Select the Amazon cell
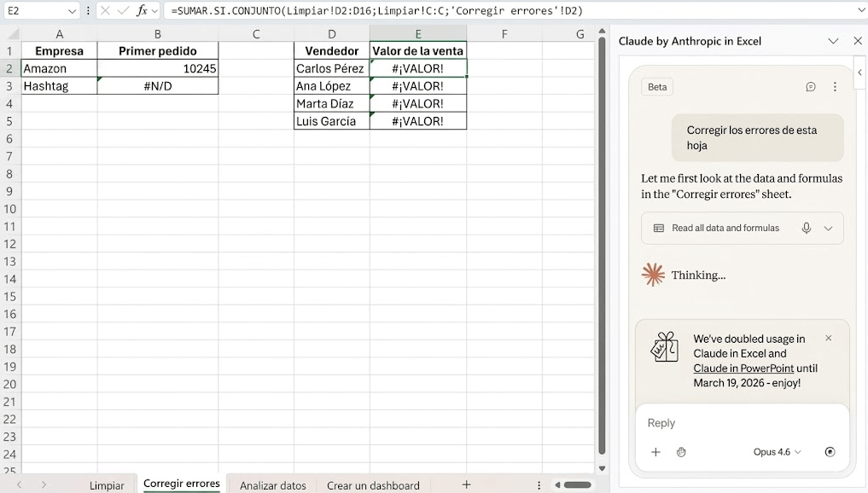Viewport: 868px width, 493px height. point(59,68)
